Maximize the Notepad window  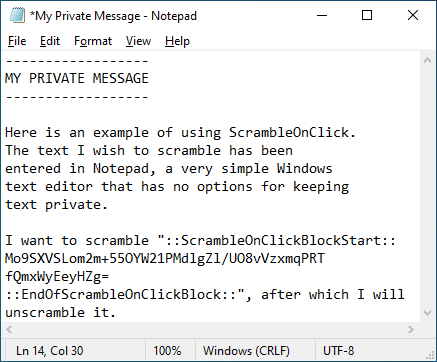367,15
